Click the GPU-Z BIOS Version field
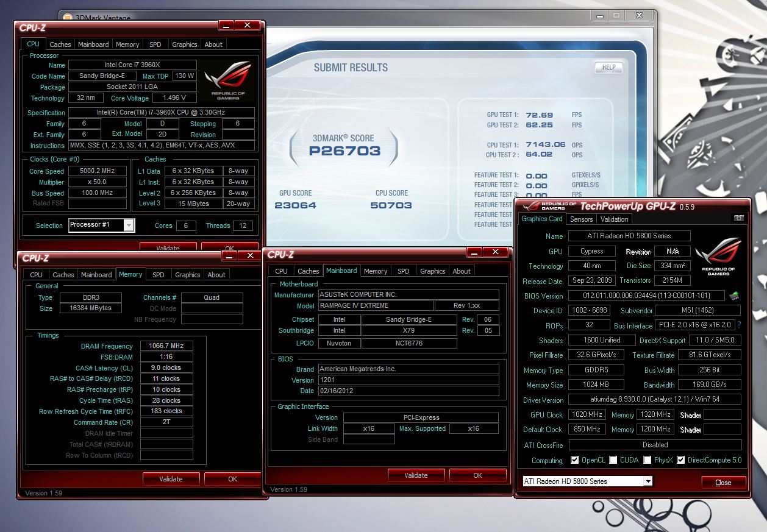 click(x=647, y=296)
